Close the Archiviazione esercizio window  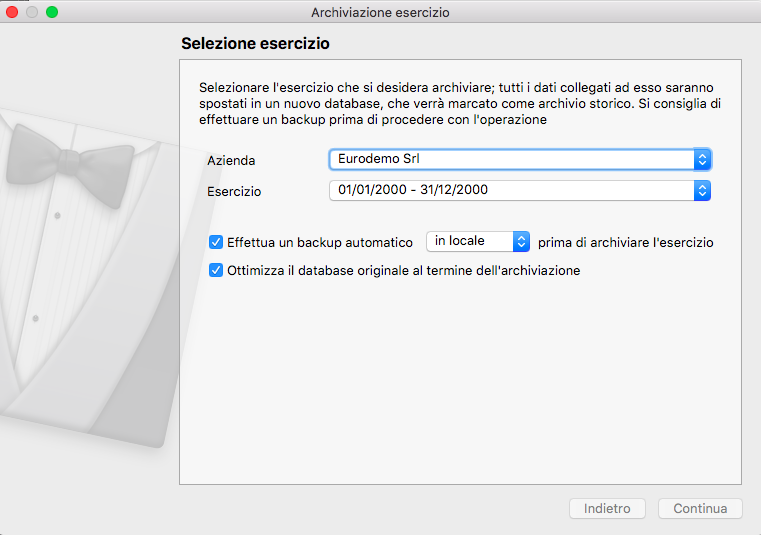[x=13, y=12]
